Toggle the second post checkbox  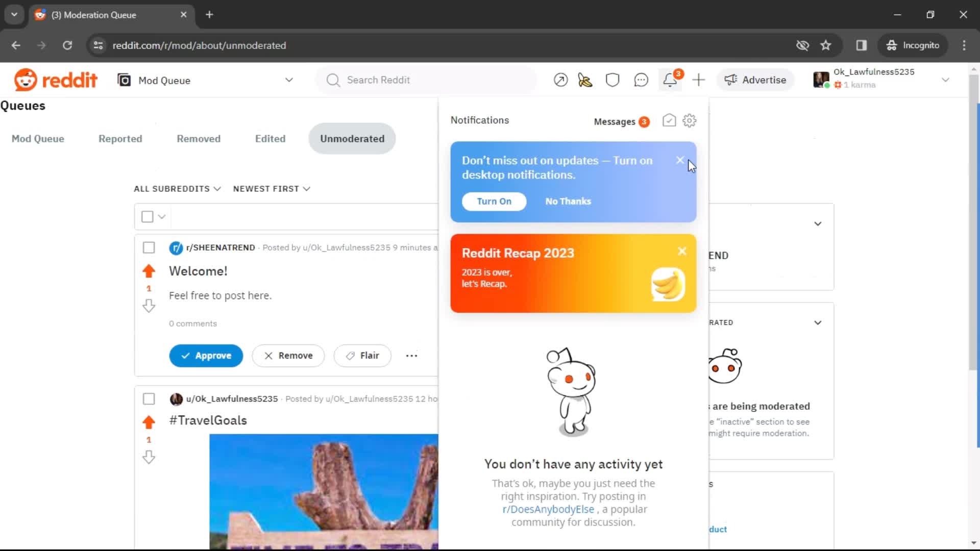149,398
